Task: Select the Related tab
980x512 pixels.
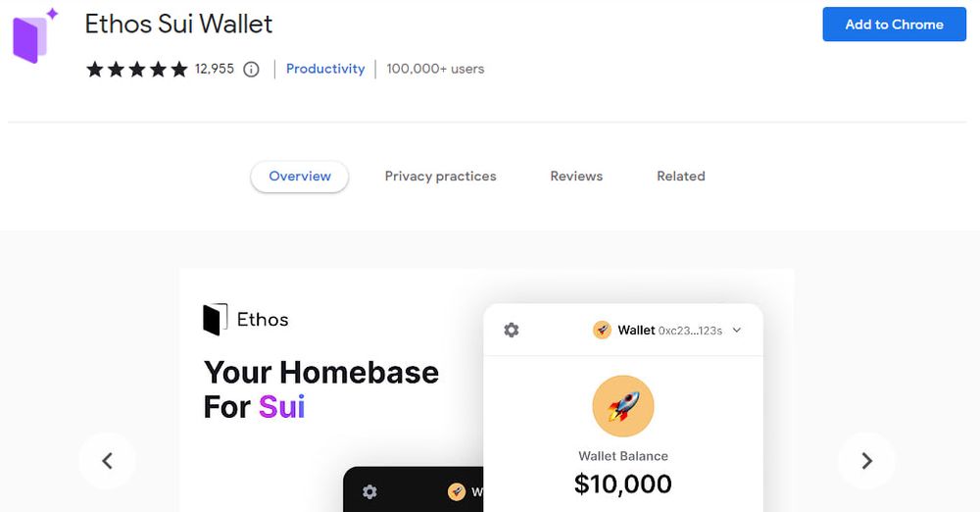Action: tap(681, 177)
